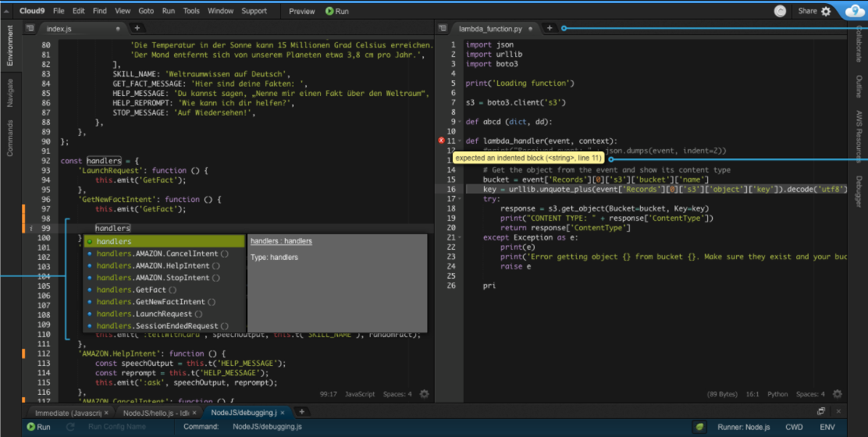Open editor settings gear in Python status bar
Viewport: 868px width, 437px height.
click(837, 394)
